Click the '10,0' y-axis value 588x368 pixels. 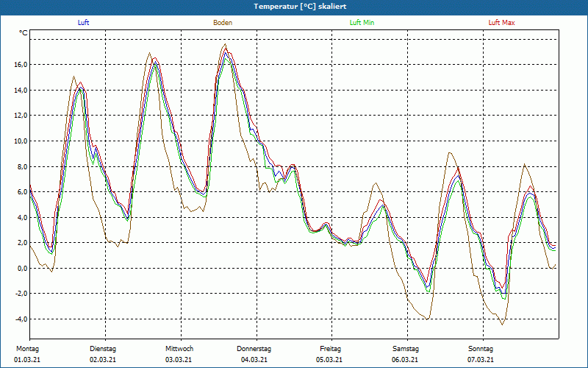(x=21, y=141)
